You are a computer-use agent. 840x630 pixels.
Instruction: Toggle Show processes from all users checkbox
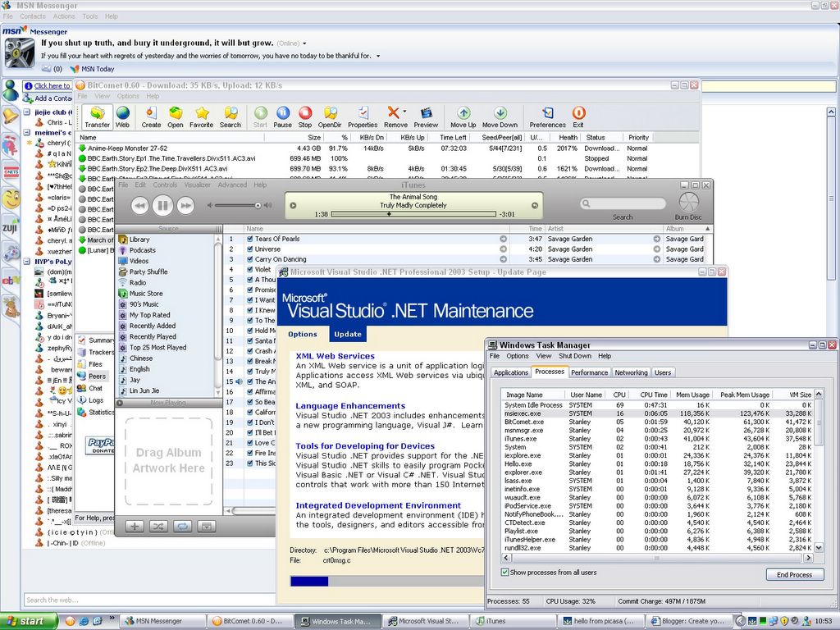click(x=504, y=572)
